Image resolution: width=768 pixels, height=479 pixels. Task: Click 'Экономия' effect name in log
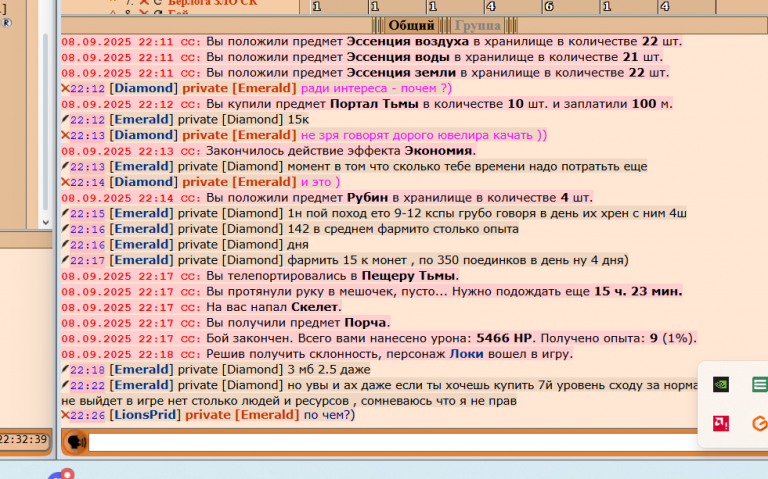[438, 151]
